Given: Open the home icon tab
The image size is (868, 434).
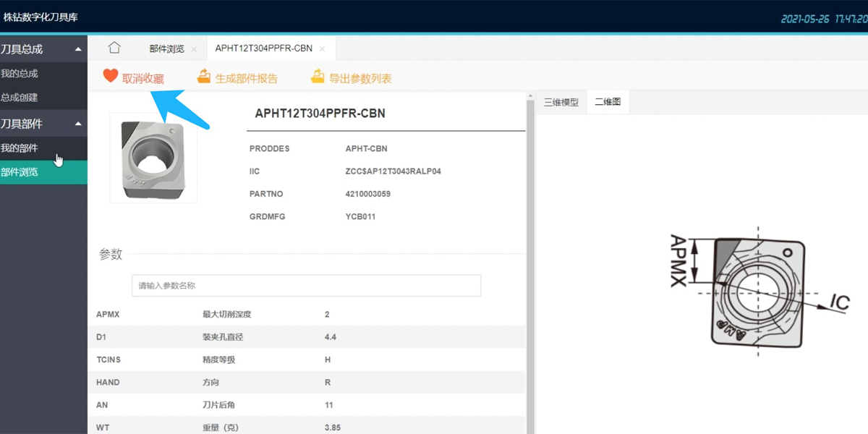Looking at the screenshot, I should (x=114, y=47).
